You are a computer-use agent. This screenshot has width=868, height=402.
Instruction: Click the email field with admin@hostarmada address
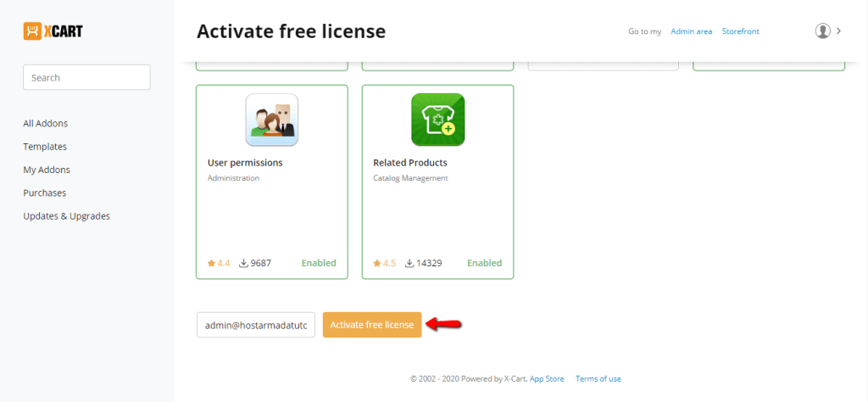pos(256,325)
